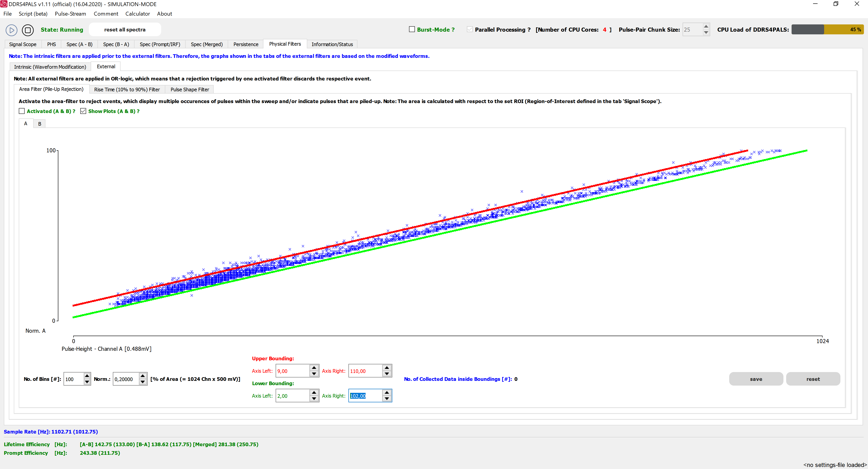Open the File menu
This screenshot has width=868, height=469.
7,14
